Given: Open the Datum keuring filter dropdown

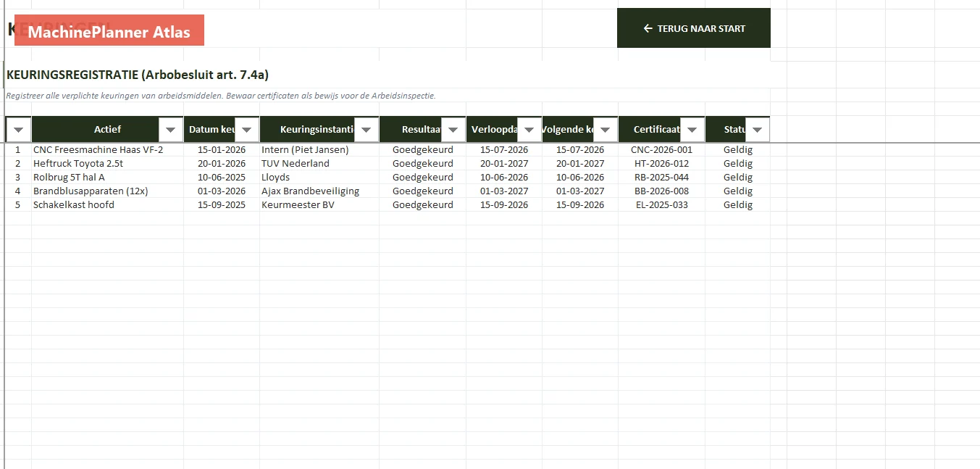Looking at the screenshot, I should [246, 130].
